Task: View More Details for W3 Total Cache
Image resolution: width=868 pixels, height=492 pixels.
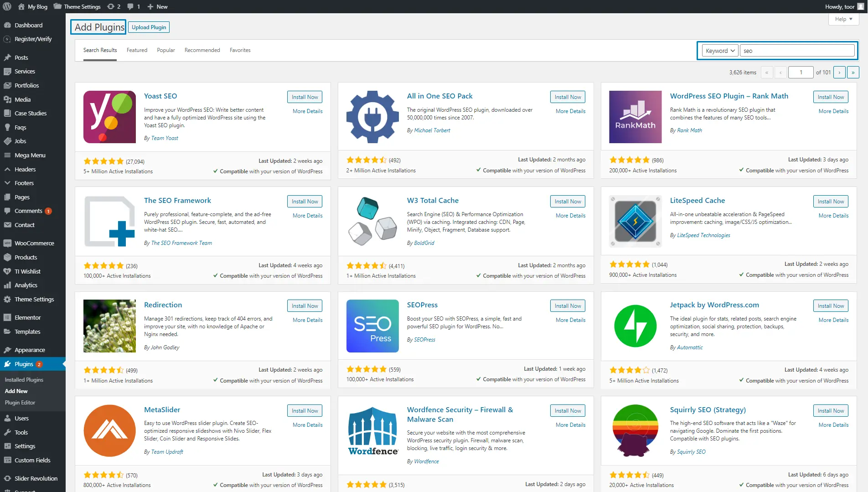Action: 570,216
